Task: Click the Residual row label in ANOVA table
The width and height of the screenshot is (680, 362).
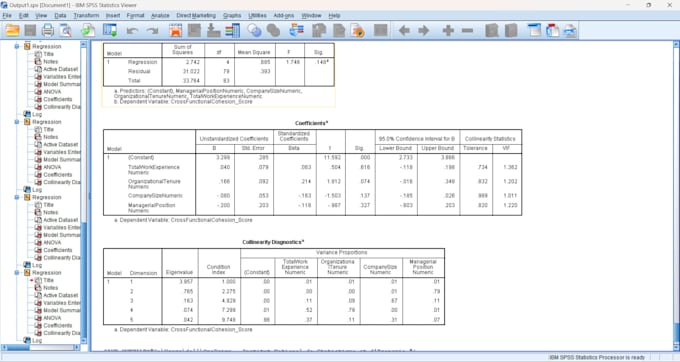Action: tap(139, 71)
